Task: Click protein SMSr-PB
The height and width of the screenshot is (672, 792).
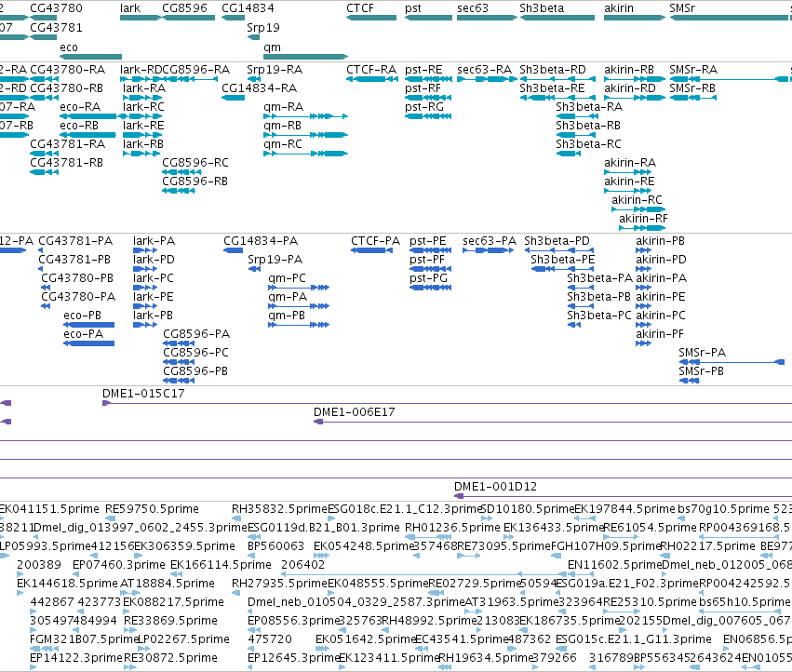Action: [701, 371]
